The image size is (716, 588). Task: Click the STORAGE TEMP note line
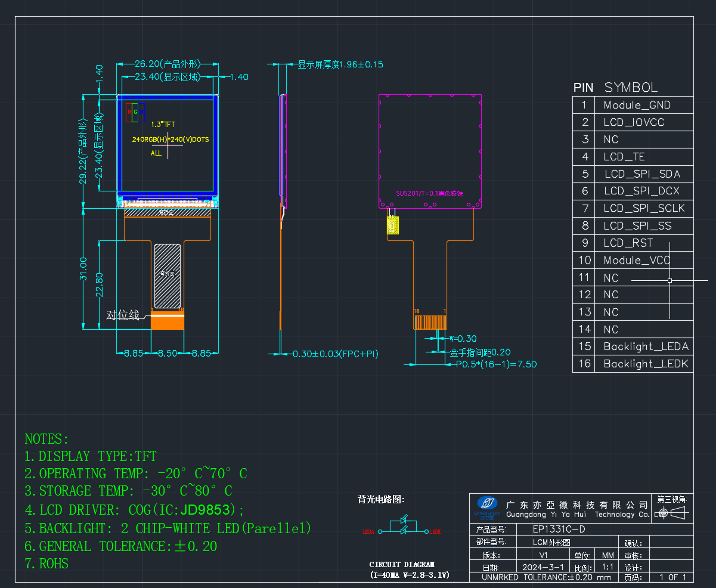click(x=128, y=491)
